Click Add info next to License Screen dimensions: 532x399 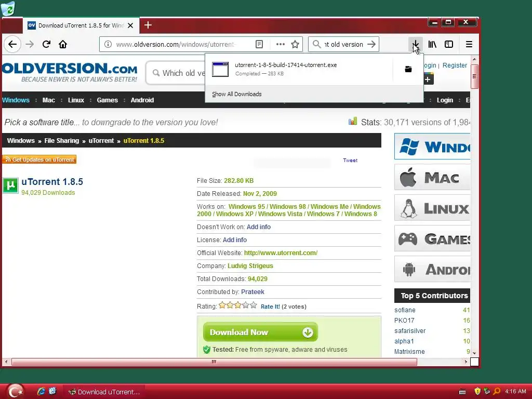[235, 240]
